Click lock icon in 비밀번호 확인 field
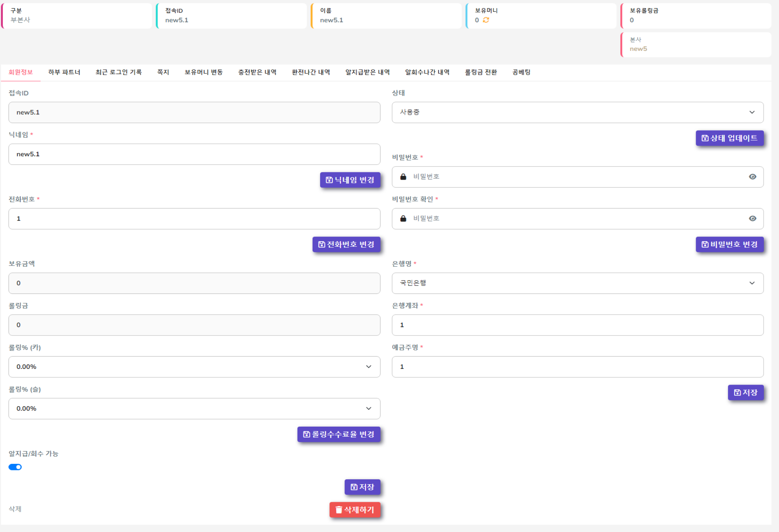This screenshot has width=779, height=532. [403, 219]
